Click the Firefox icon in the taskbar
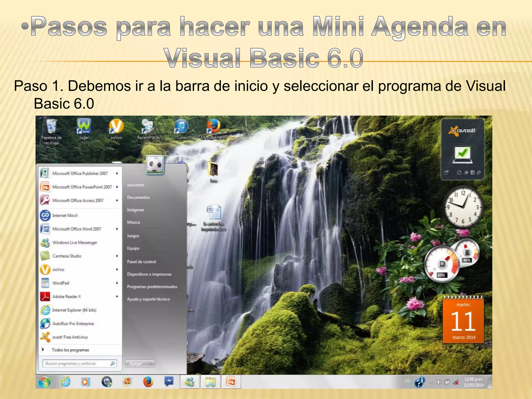The height and width of the screenshot is (399, 532). point(148,382)
